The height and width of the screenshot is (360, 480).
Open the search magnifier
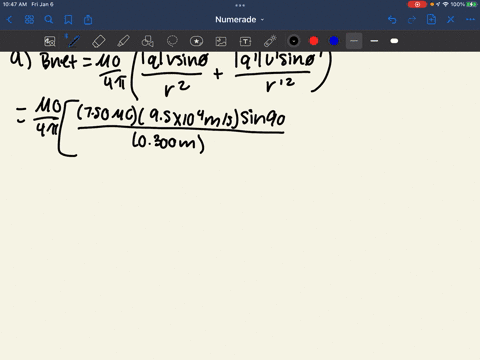tap(49, 20)
